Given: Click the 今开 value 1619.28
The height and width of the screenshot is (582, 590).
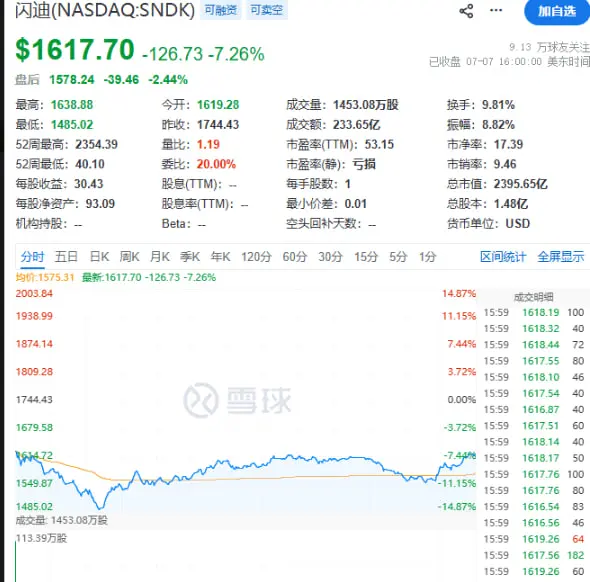Looking at the screenshot, I should [218, 105].
